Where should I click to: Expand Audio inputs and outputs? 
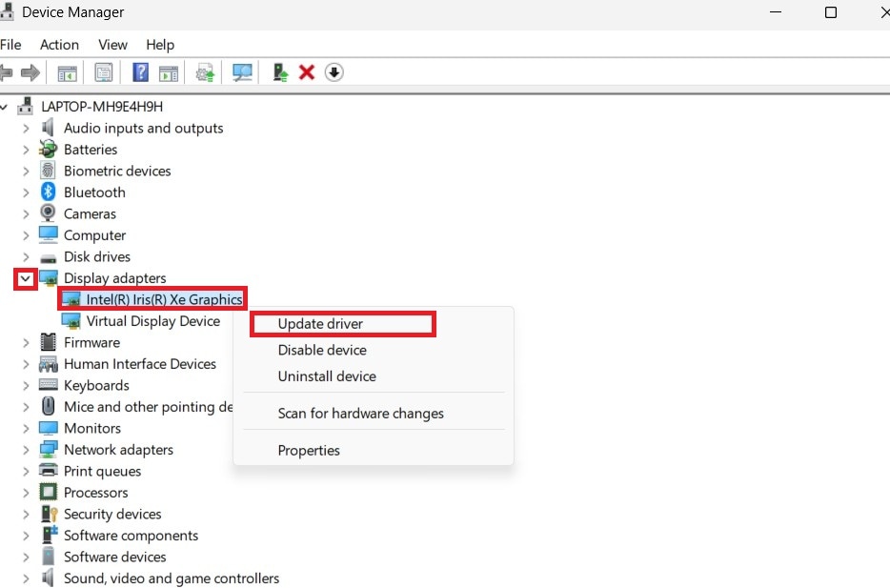[x=26, y=129]
